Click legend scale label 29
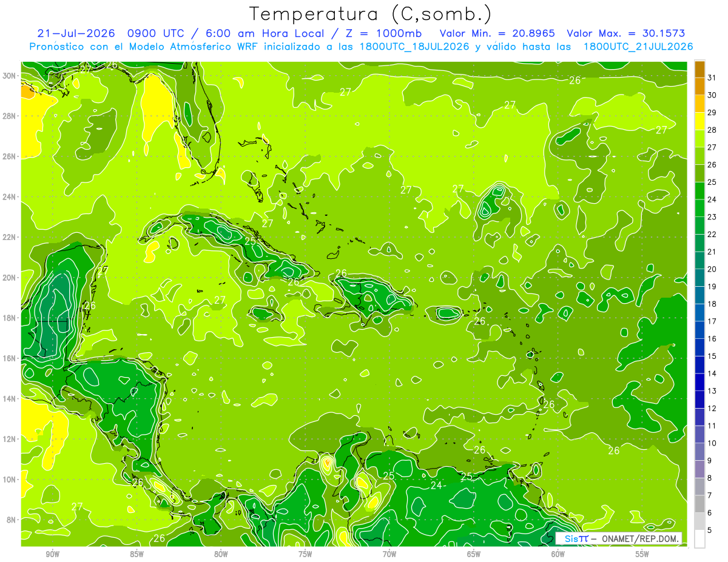Viewport: 728px width, 562px height. [712, 112]
